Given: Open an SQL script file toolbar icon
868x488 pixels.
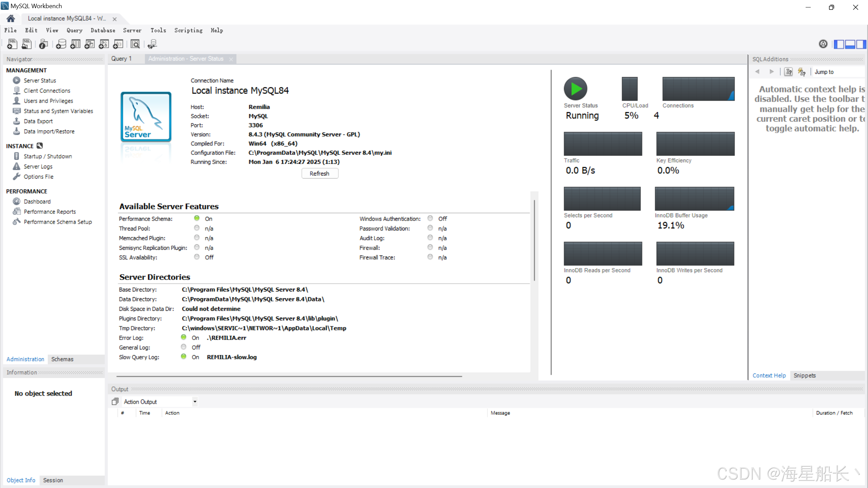Looking at the screenshot, I should tap(26, 44).
